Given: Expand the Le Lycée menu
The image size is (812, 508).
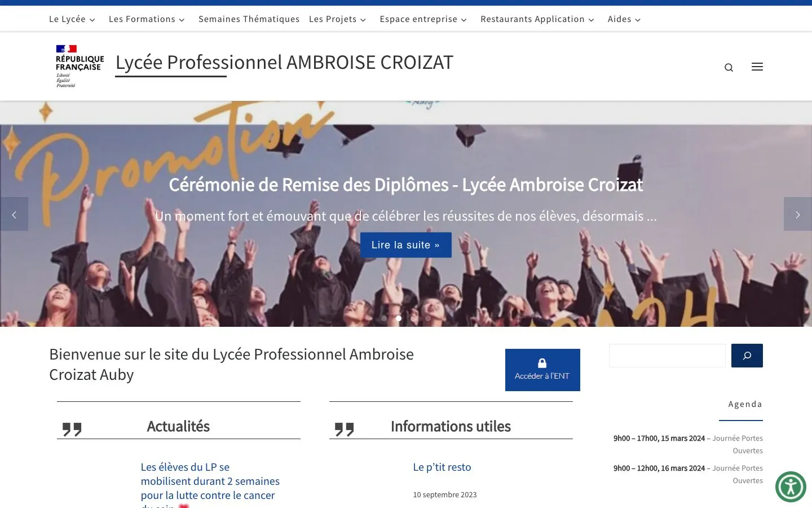Looking at the screenshot, I should pyautogui.click(x=72, y=19).
